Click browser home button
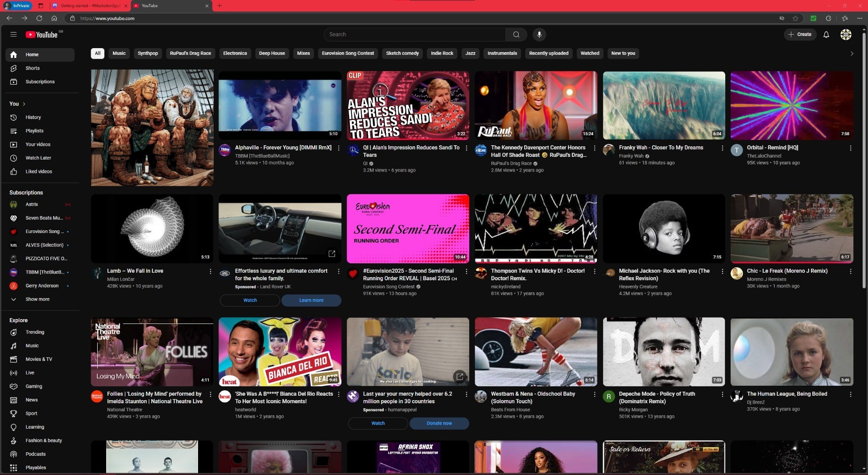Screen dimensions: 868x475 (x=54, y=18)
